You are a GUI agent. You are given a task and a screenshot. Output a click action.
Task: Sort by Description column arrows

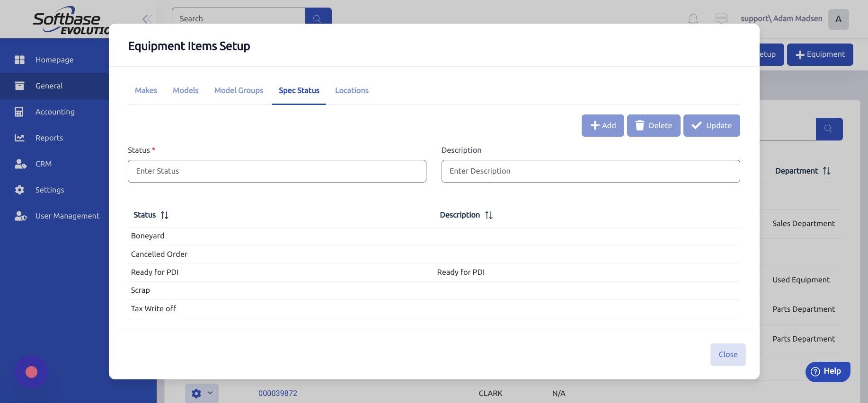point(489,215)
